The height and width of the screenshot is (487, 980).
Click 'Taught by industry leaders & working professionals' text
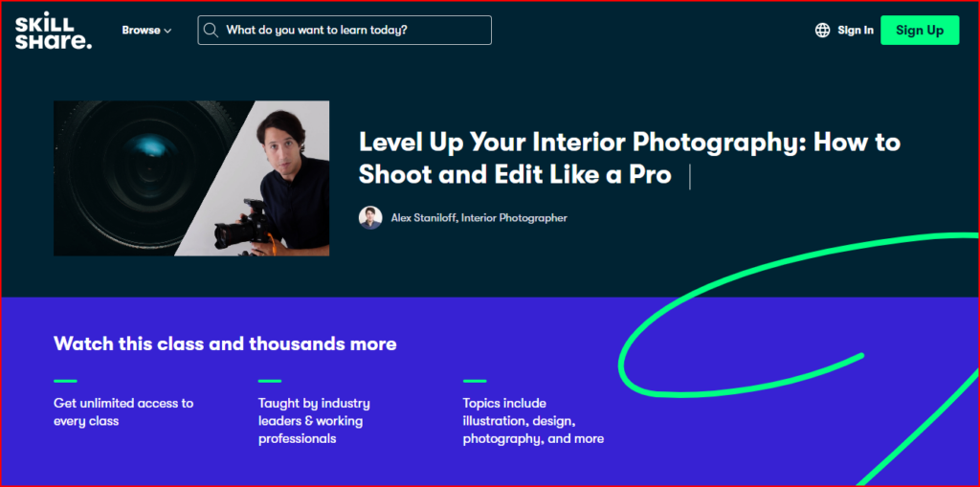pyautogui.click(x=314, y=421)
